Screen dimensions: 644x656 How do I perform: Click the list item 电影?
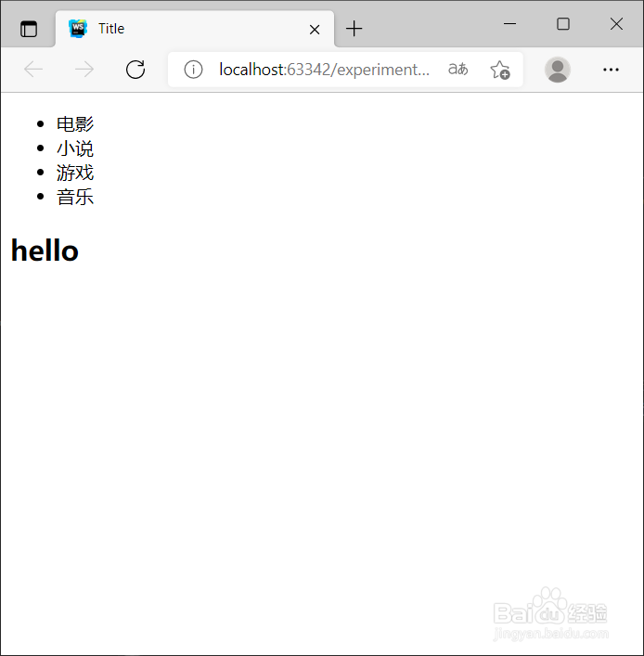(x=75, y=123)
